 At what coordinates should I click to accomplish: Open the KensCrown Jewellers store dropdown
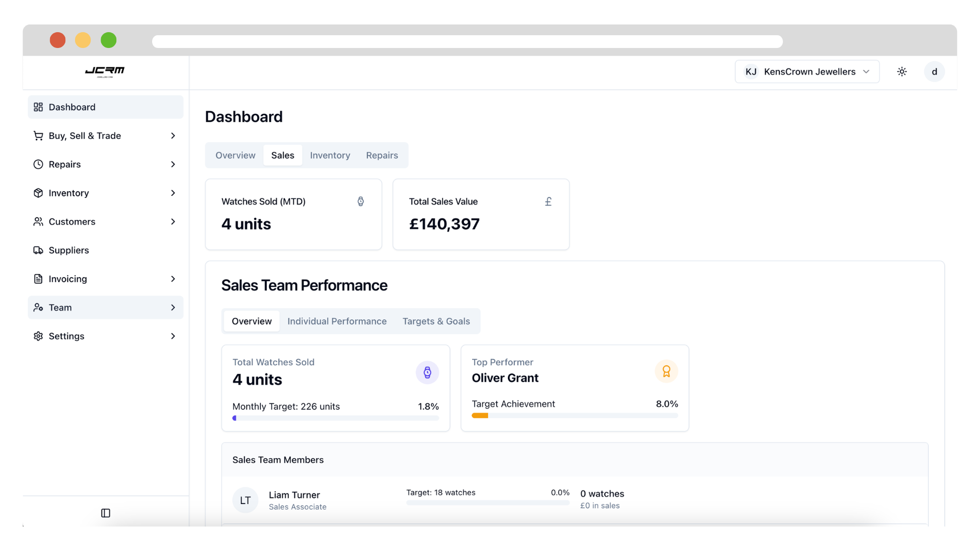click(x=806, y=71)
